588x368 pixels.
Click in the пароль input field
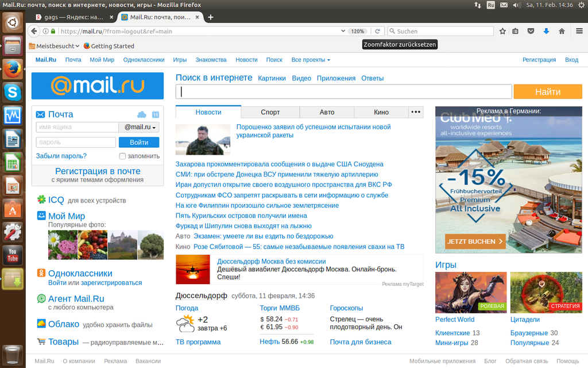point(76,143)
